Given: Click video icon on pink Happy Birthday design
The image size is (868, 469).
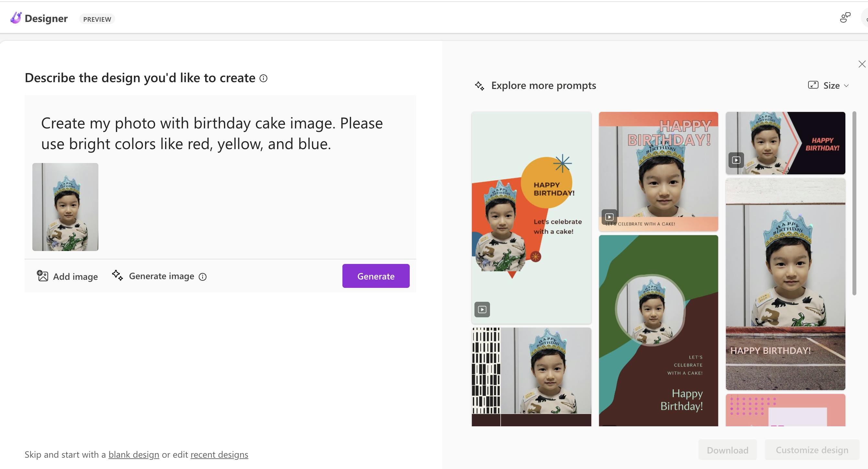Looking at the screenshot, I should click(609, 217).
